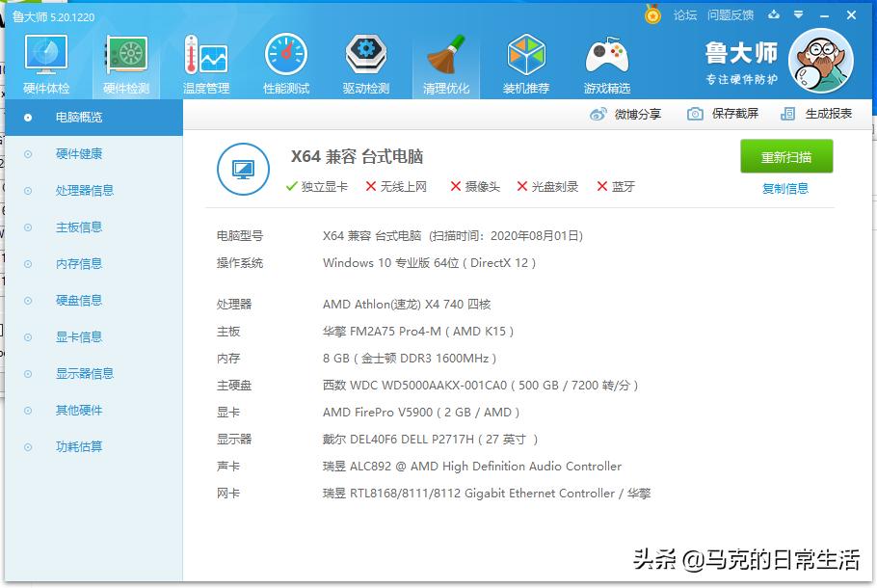Share via the 微博分享 icon

pyautogui.click(x=599, y=113)
